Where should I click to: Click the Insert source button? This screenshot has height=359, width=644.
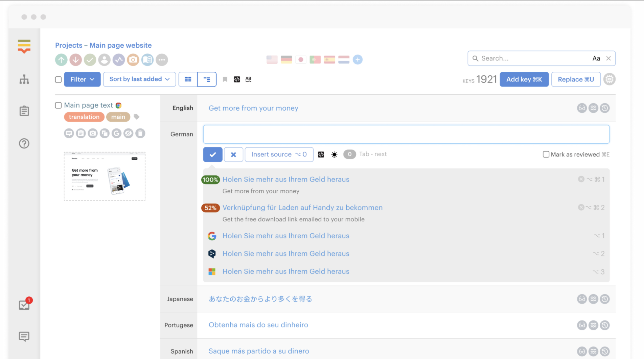coord(279,154)
